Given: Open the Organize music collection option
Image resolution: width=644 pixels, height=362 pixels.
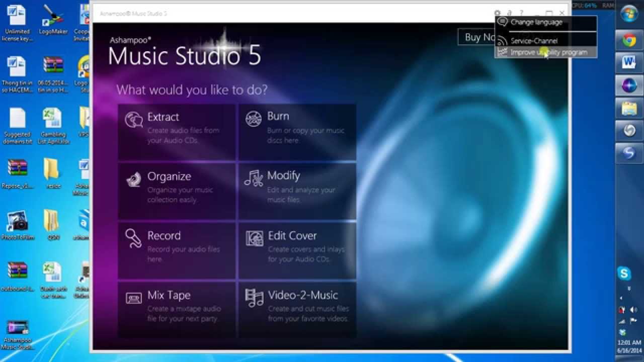Looking at the screenshot, I should (x=177, y=191).
